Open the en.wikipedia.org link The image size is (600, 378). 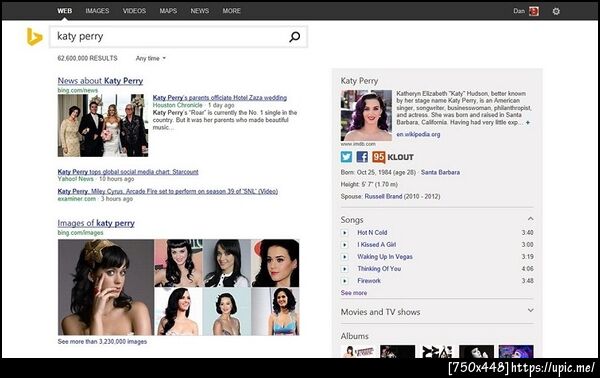pos(418,134)
